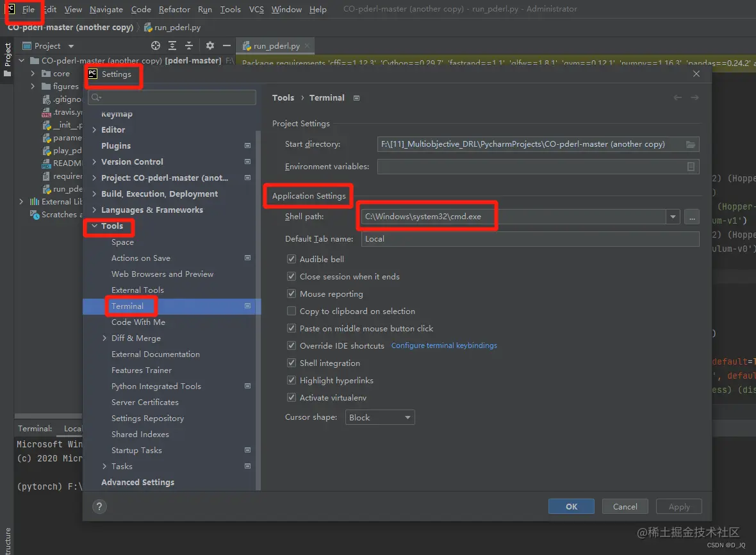This screenshot has width=756, height=555.
Task: Click the Cancel button
Action: [x=625, y=506]
